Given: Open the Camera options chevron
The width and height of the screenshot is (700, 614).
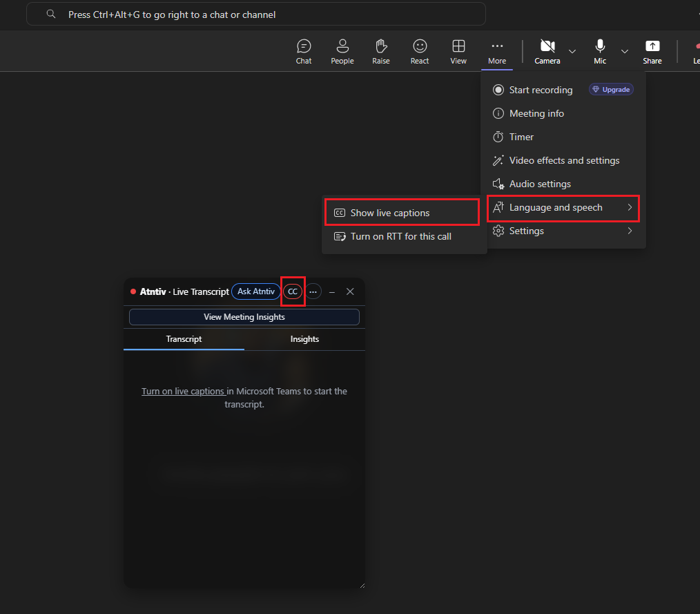Looking at the screenshot, I should [572, 51].
